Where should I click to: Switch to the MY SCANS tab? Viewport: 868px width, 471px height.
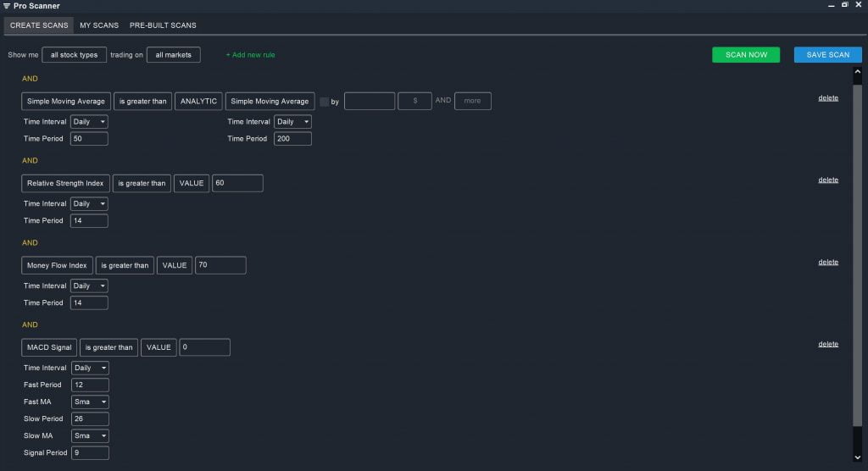coord(99,25)
